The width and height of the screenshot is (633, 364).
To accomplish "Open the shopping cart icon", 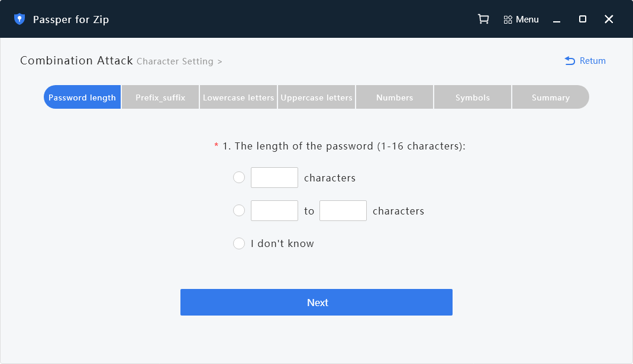I will pyautogui.click(x=483, y=19).
